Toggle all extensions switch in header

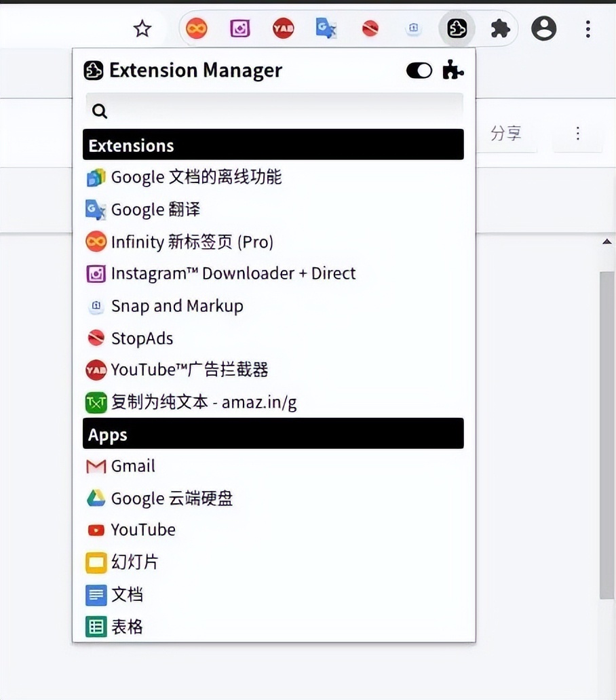pyautogui.click(x=419, y=71)
